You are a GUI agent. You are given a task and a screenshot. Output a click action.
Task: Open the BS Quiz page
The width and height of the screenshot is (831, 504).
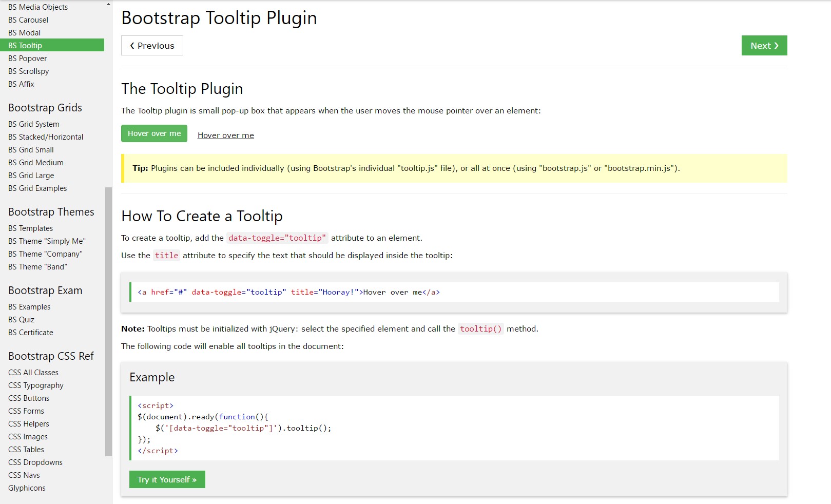click(x=22, y=319)
